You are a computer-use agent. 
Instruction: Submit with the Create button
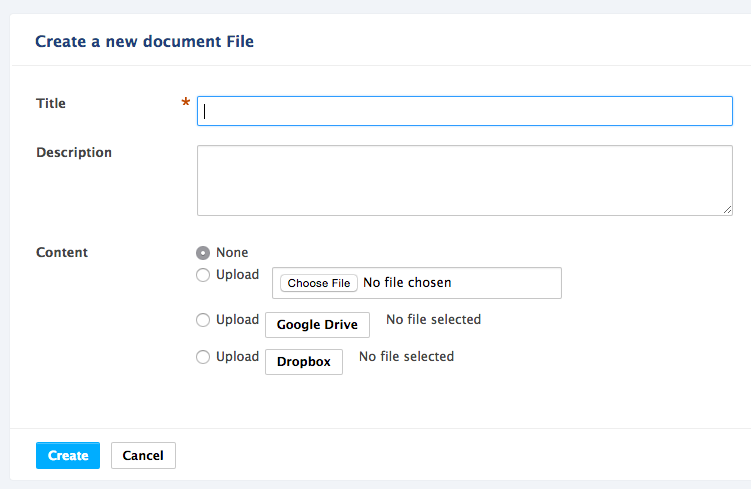pyautogui.click(x=68, y=455)
